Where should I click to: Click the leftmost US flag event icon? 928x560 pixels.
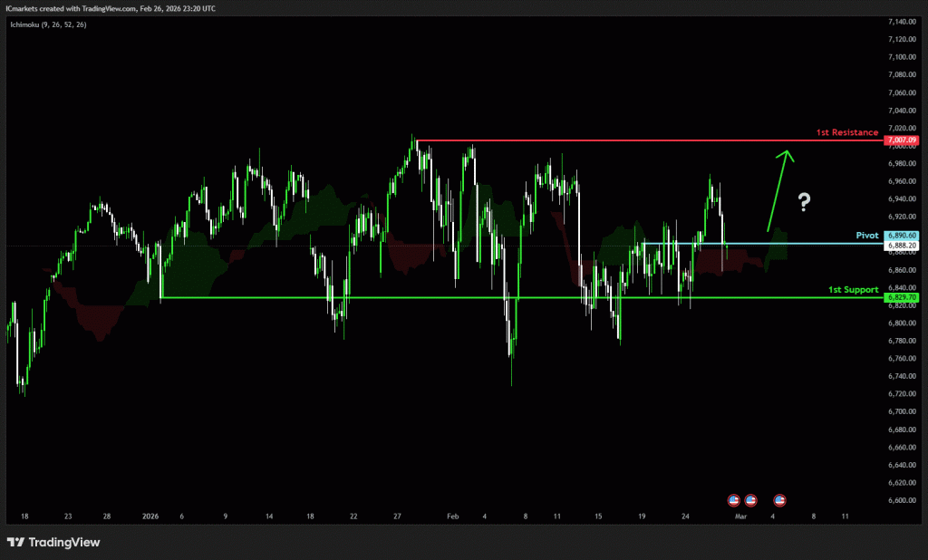click(734, 499)
